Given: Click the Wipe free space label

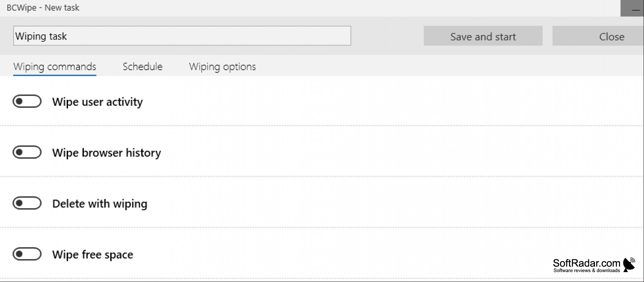Looking at the screenshot, I should [x=93, y=254].
